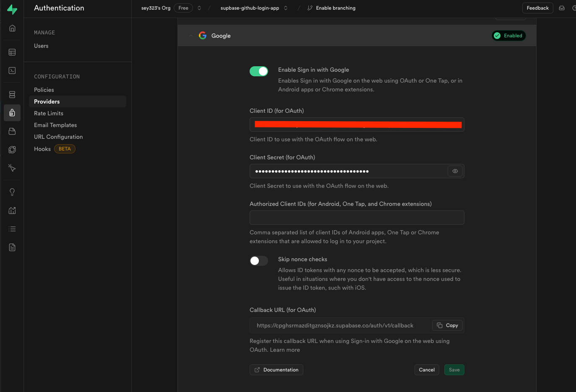Click the sey323's Org breadcrumb
Screen dimensions: 576x392
tap(156, 8)
